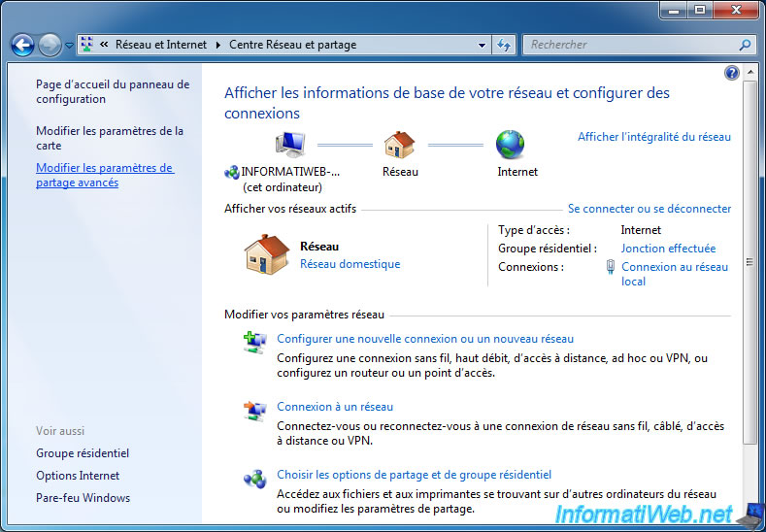Click the Modifier vos paramètres réseau heading

[304, 316]
